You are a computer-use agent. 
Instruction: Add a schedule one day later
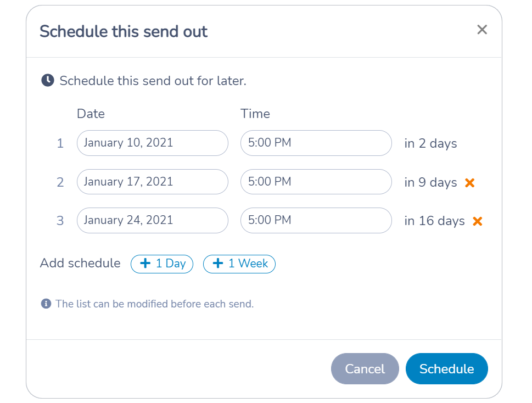162,264
